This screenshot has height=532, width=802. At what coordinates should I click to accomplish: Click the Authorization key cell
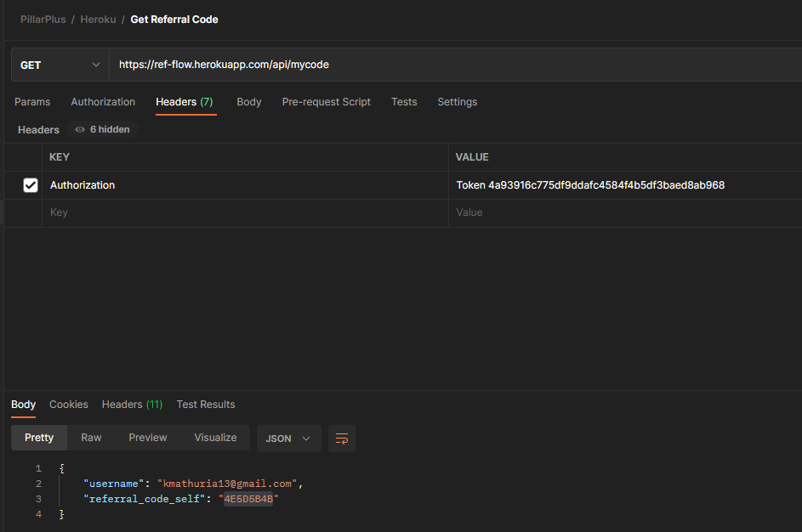[x=245, y=185]
